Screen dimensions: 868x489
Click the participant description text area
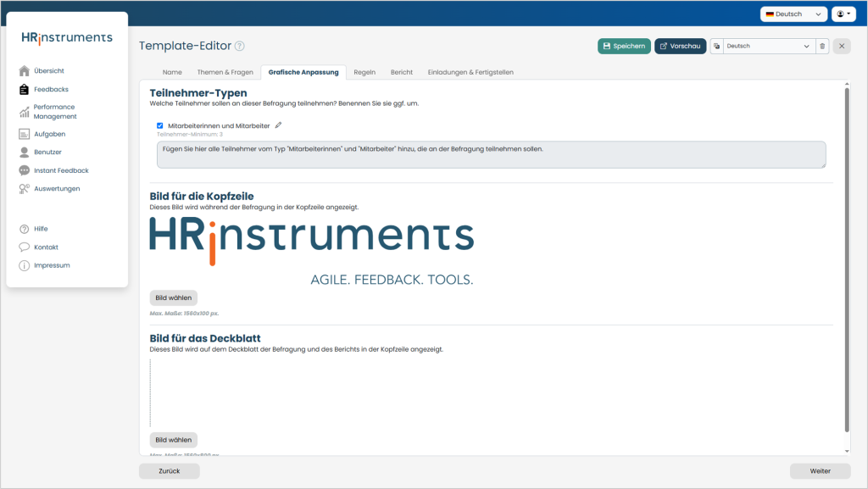pyautogui.click(x=491, y=154)
